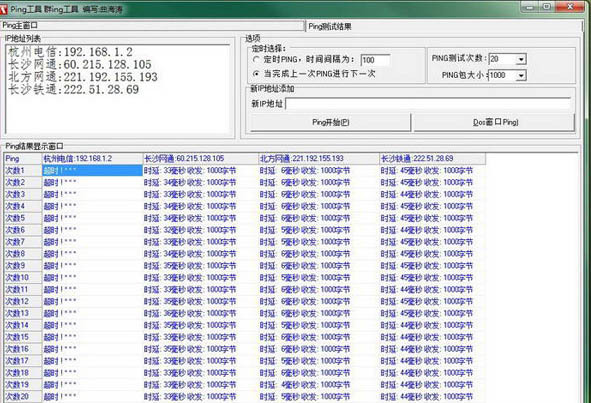Screen dimensions: 591x403
Task: Select row header 次数5
Action: tap(23, 218)
